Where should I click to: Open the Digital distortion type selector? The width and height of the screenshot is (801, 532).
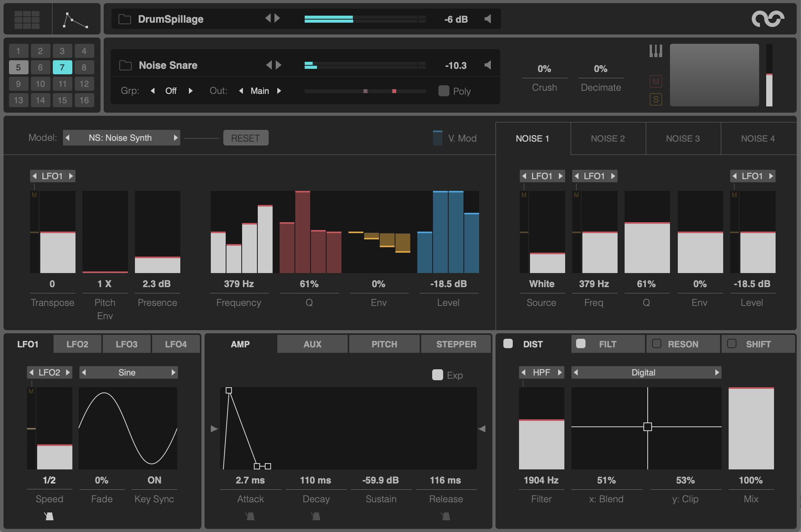tap(643, 372)
